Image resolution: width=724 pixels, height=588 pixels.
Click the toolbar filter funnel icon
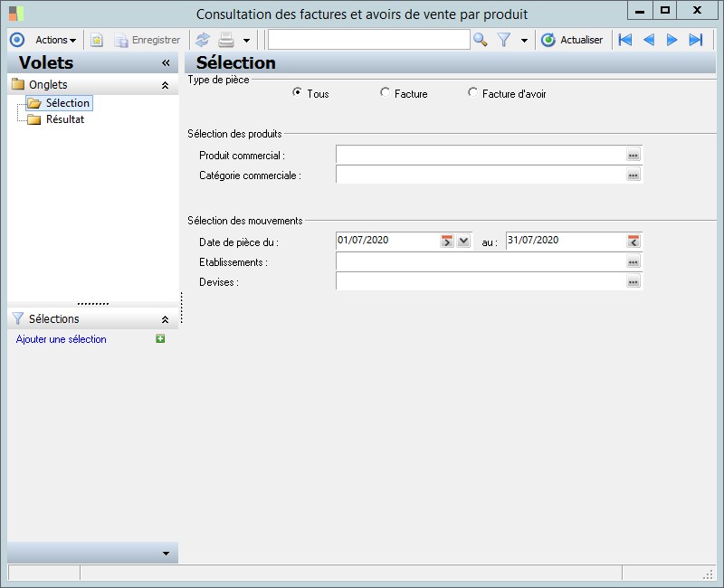click(504, 40)
